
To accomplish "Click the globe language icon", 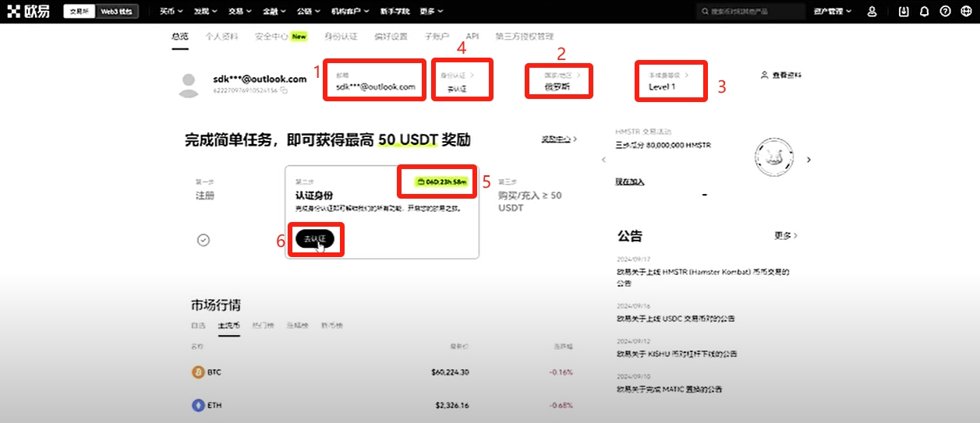I will coord(967,12).
